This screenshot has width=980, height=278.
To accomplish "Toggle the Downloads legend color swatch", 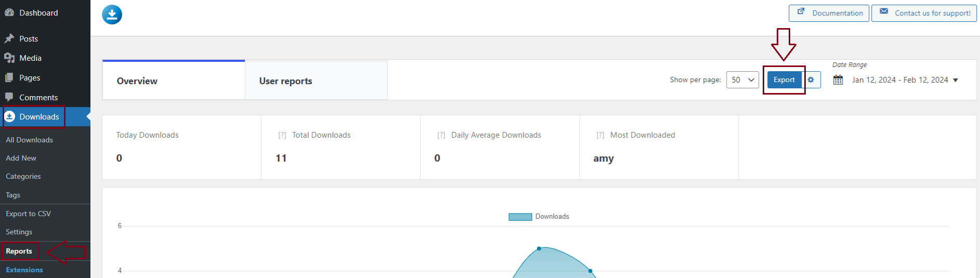I will tap(520, 217).
